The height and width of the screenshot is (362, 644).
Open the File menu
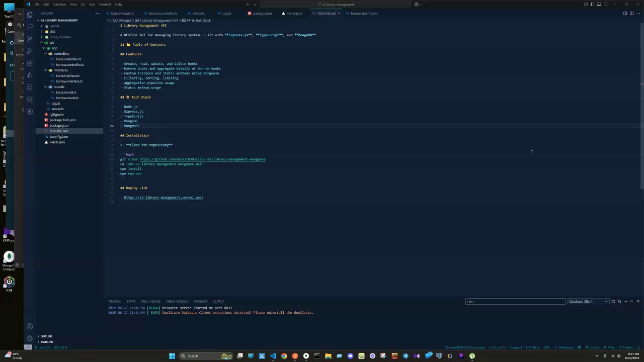(x=37, y=5)
